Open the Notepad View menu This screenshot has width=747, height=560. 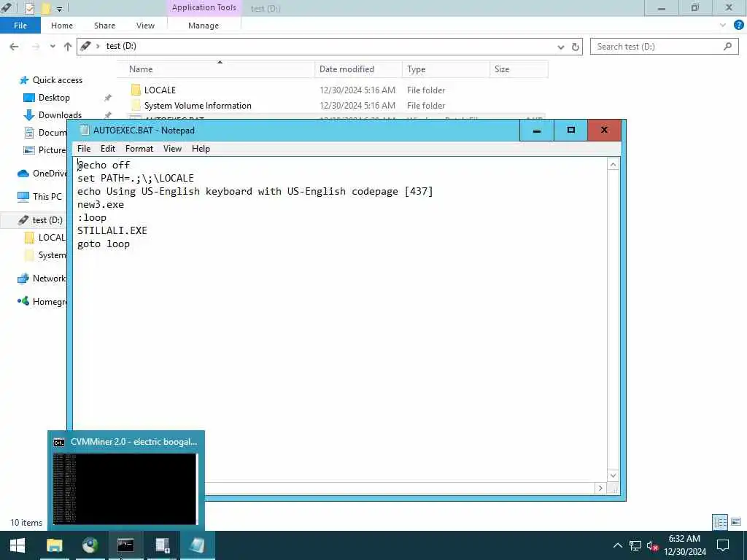click(172, 149)
